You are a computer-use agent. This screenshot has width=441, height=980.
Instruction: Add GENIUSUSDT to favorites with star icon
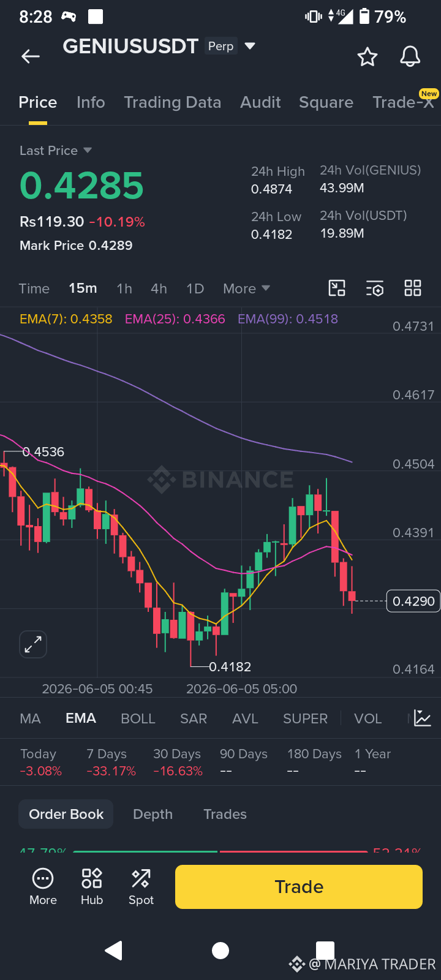click(x=367, y=56)
